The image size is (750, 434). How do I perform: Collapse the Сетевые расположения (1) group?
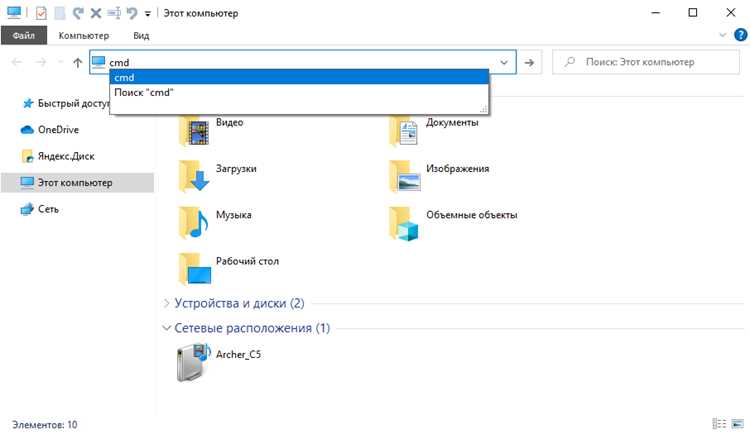click(166, 328)
